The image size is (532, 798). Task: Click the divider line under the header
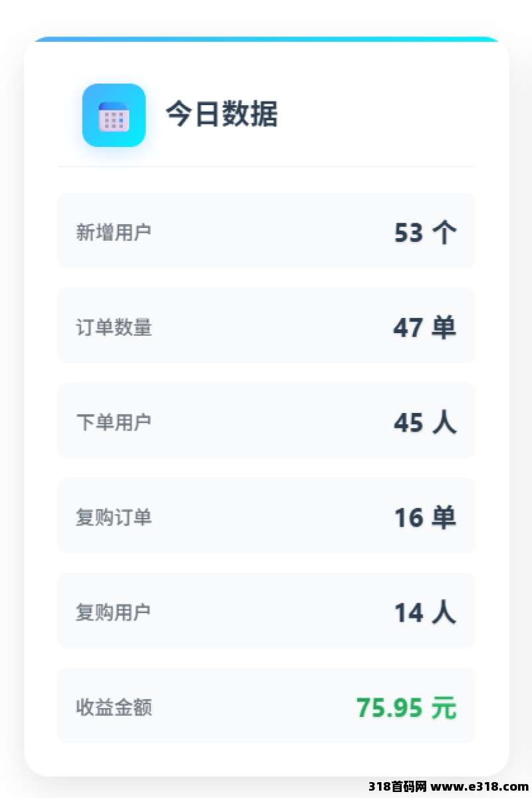[266, 166]
